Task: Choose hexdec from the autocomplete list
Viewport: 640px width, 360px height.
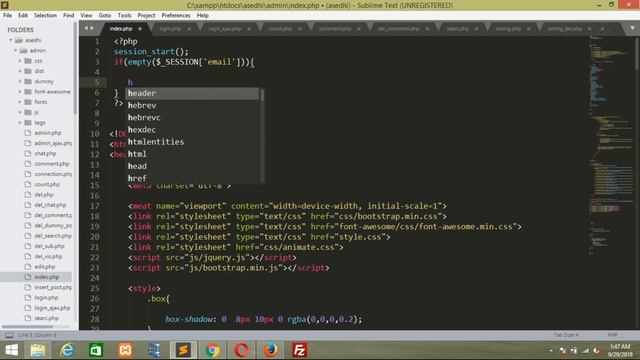Action: [192, 130]
